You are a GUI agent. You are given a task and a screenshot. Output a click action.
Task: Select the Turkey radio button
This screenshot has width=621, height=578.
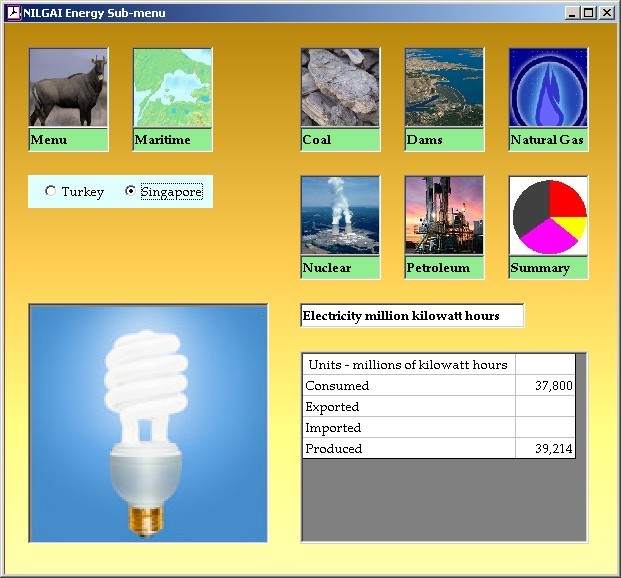point(51,192)
